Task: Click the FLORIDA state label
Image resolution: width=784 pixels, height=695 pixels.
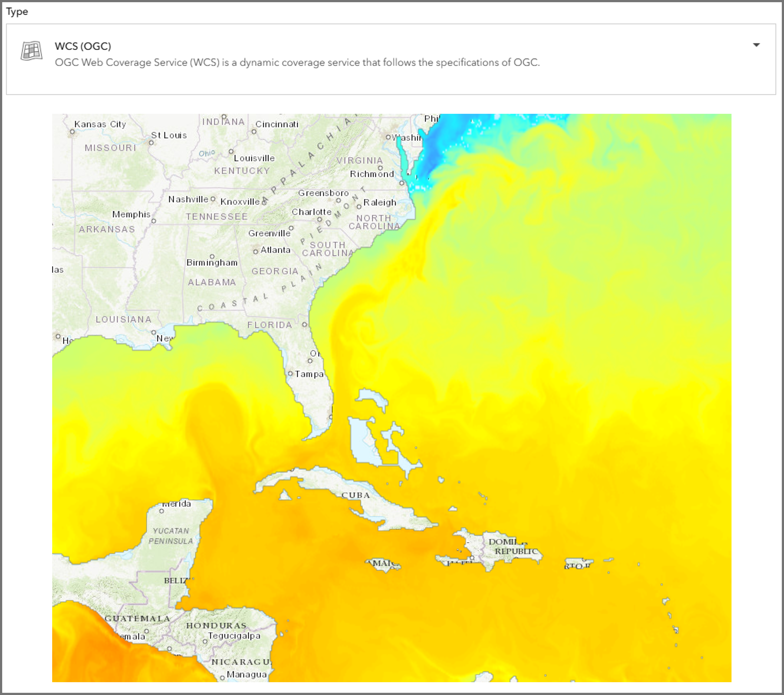Action: pos(270,325)
